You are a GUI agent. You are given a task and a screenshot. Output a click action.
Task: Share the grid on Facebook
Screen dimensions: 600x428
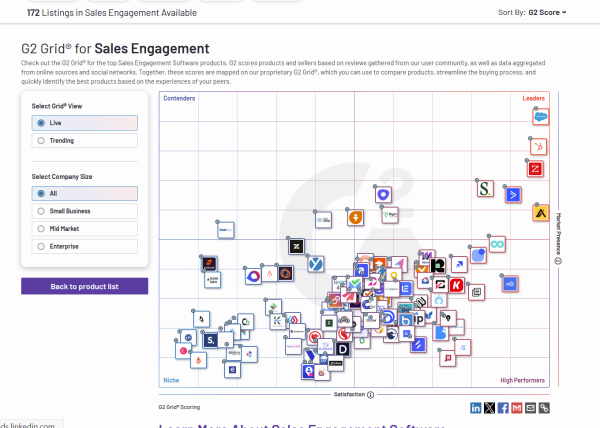point(503,408)
